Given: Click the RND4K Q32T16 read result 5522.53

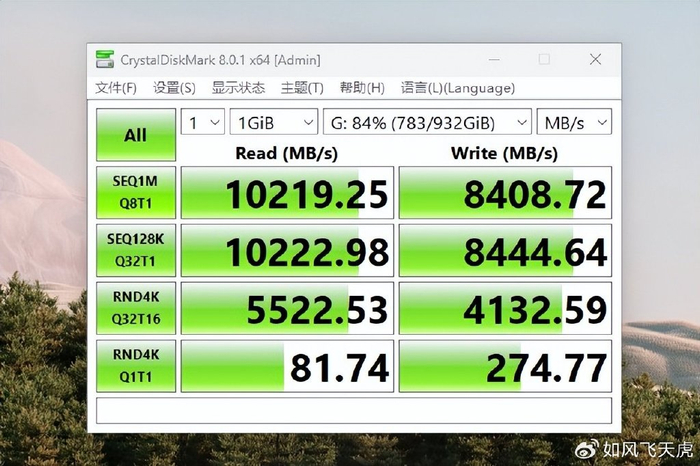Looking at the screenshot, I should click(288, 308).
